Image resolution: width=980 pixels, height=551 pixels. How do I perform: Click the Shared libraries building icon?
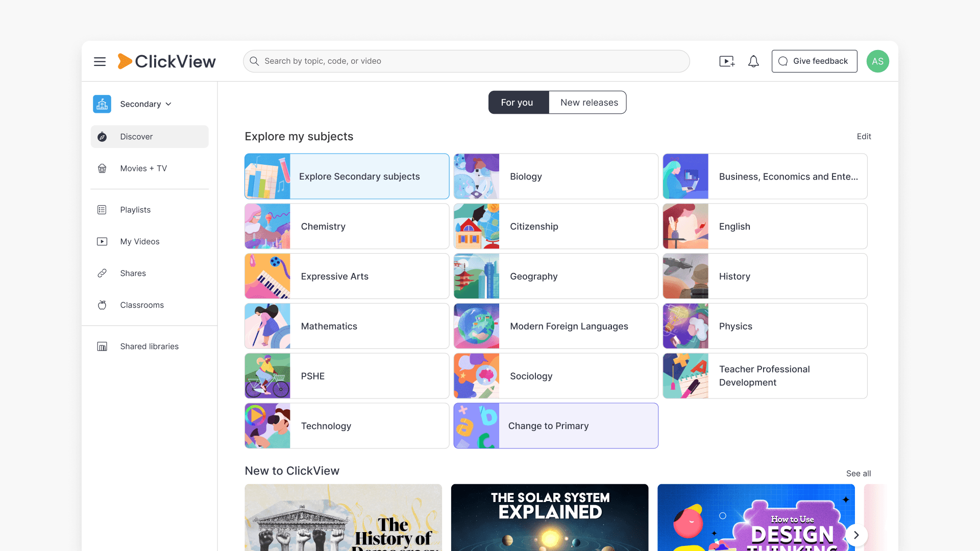[x=102, y=346]
